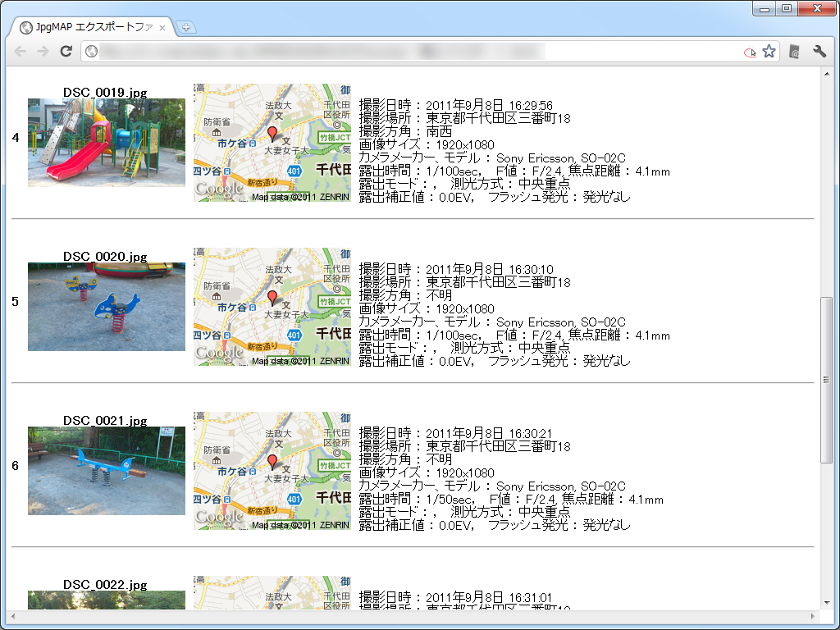The height and width of the screenshot is (630, 840).
Task: Click the red marker on DSC_0019's map
Action: click(274, 132)
